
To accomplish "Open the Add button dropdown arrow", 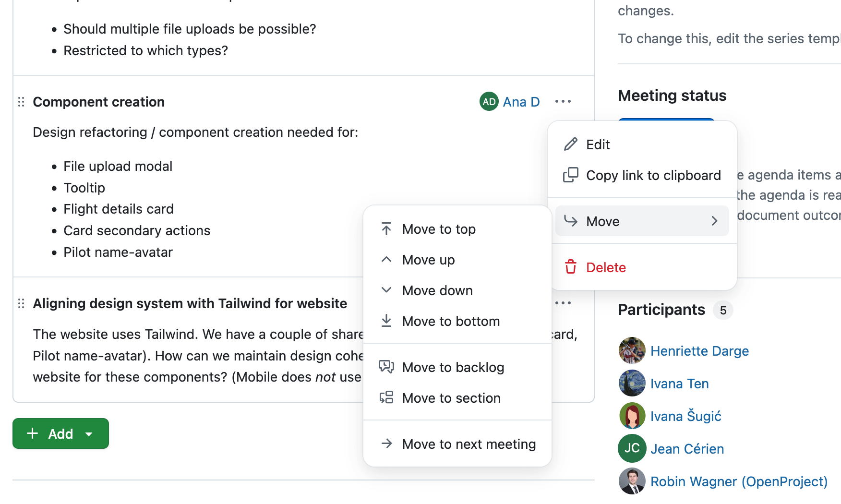I will (89, 433).
